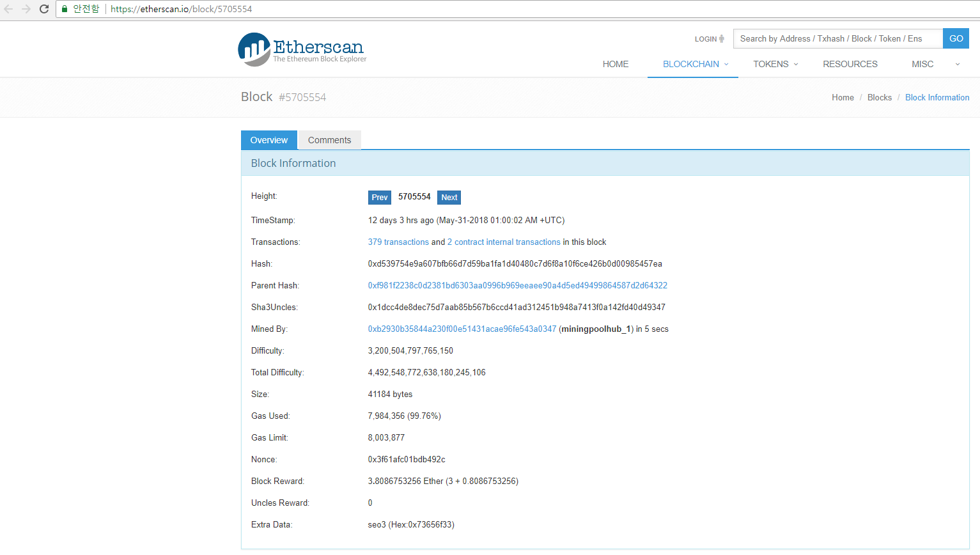This screenshot has width=980, height=555.
Task: Focus the Search by Address field
Action: point(838,38)
